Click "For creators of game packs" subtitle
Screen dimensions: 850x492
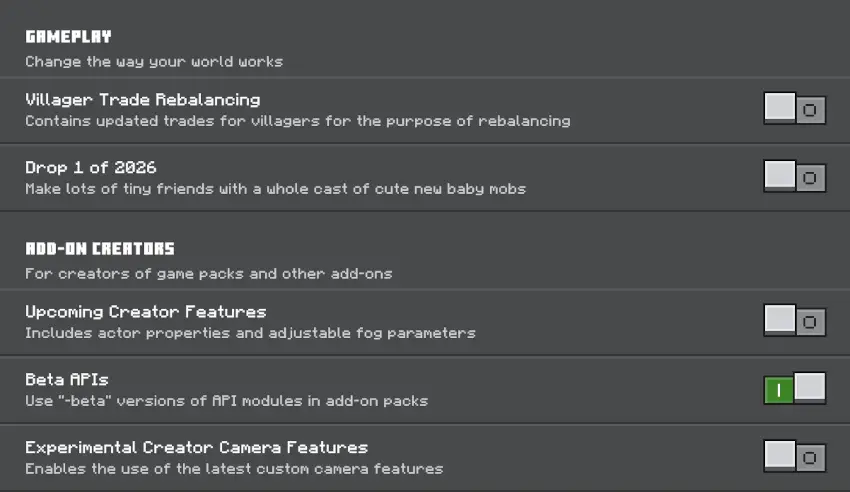tap(208, 273)
